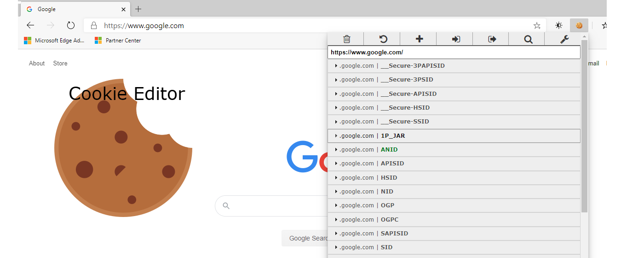Screen dimensions: 644x258
Task: Expand the SID cookie entry
Action: pos(454,247)
